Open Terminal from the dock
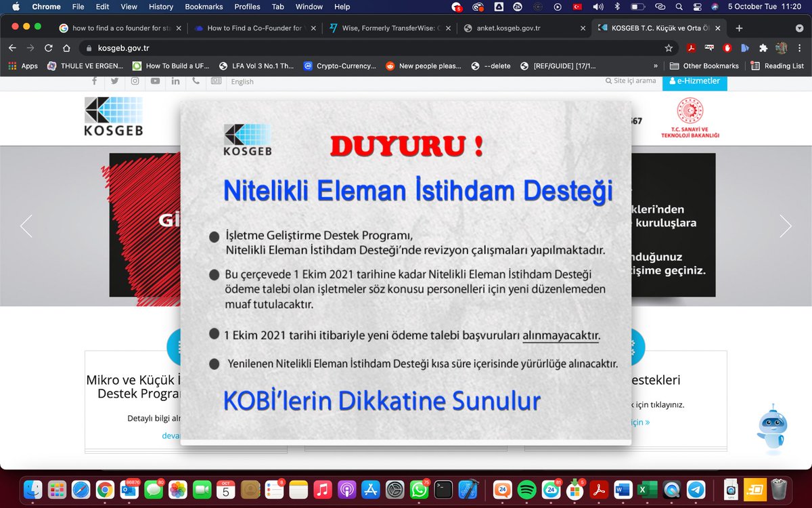 443,489
